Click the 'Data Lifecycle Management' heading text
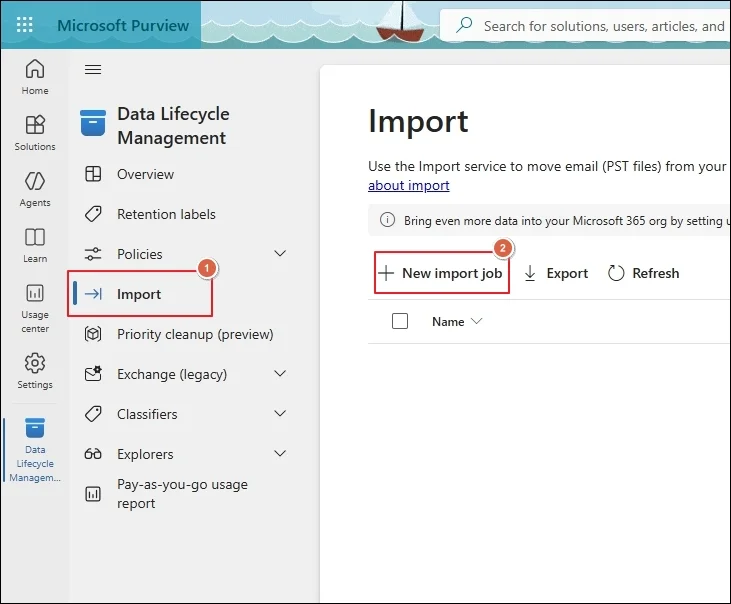 173,126
